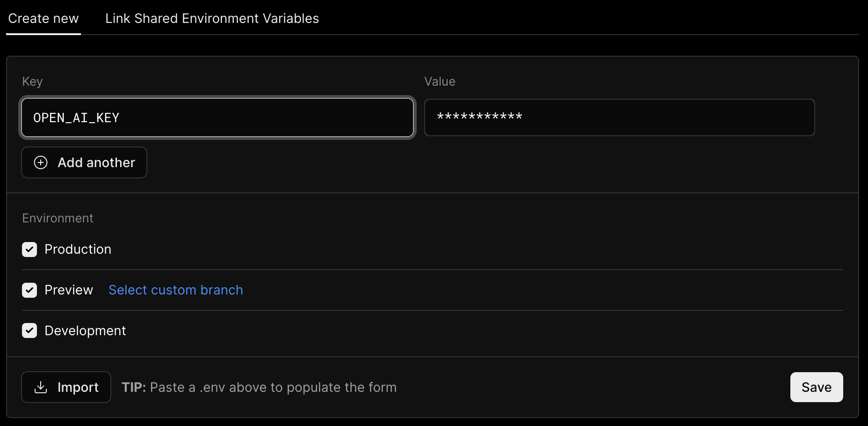Focus the Key field containing OPEN_AI_KEY
This screenshot has height=426, width=868.
click(217, 118)
